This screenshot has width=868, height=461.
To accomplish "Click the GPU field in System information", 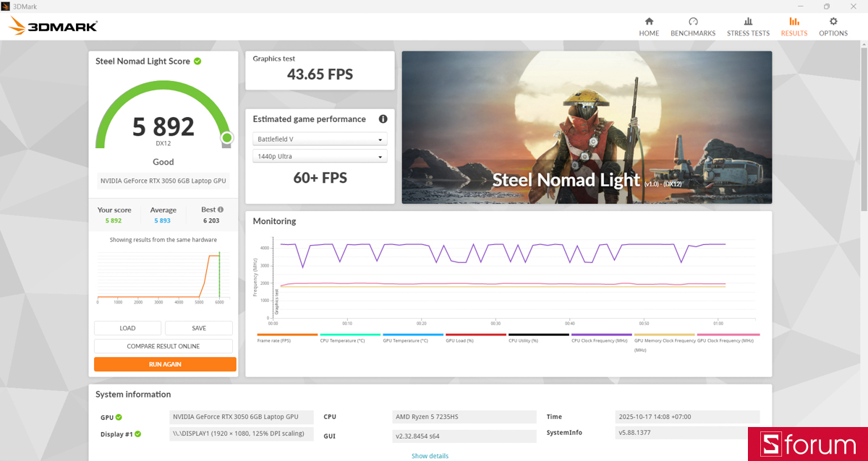I will [242, 417].
